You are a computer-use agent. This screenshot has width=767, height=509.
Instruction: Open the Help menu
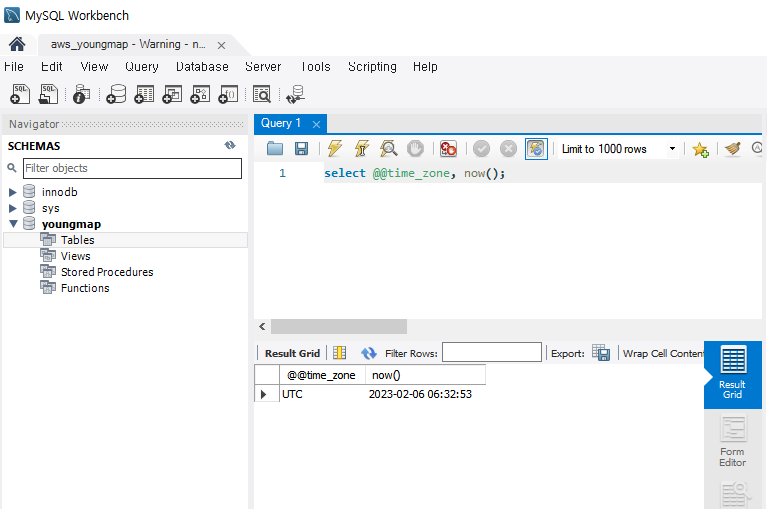point(425,66)
